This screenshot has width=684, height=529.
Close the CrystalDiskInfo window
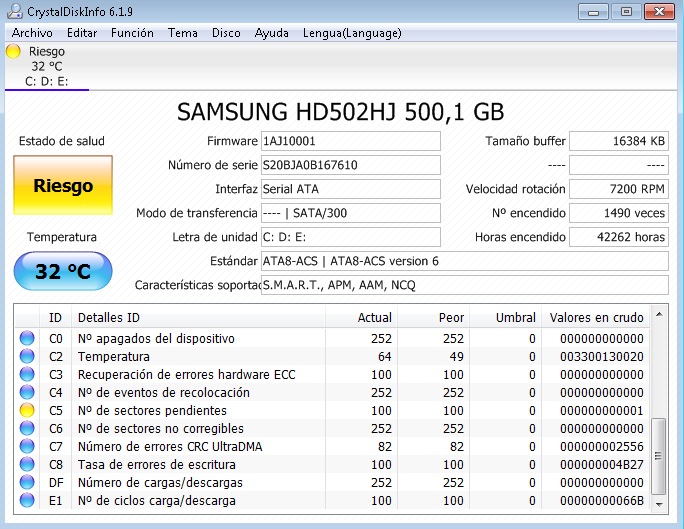660,11
